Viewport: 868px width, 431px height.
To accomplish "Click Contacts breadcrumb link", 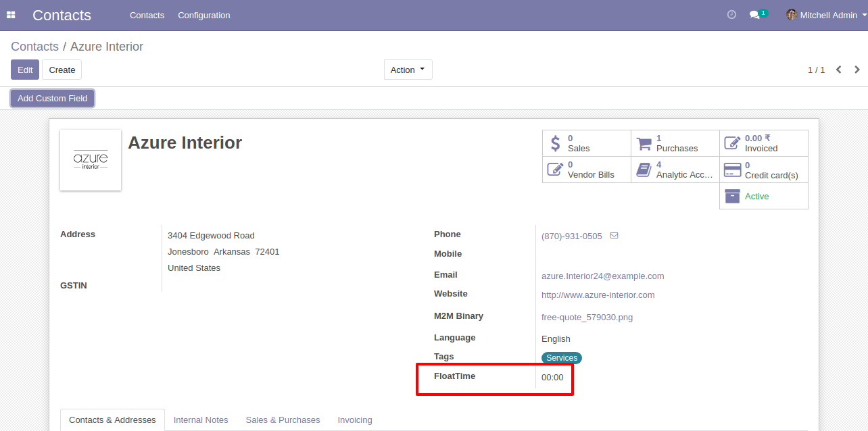I will click(34, 47).
